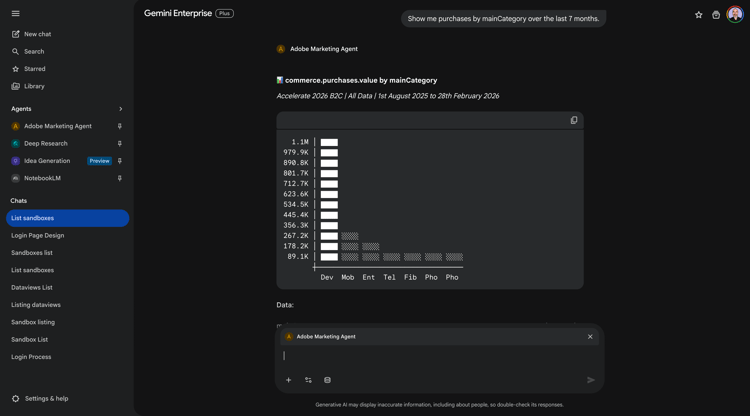Expand the Agents section chevron
750x416 pixels.
(120, 109)
